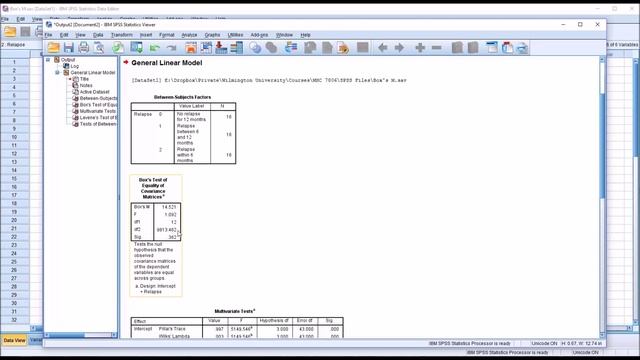
Task: Open a file using the Viewer folder icon
Action: [53, 48]
